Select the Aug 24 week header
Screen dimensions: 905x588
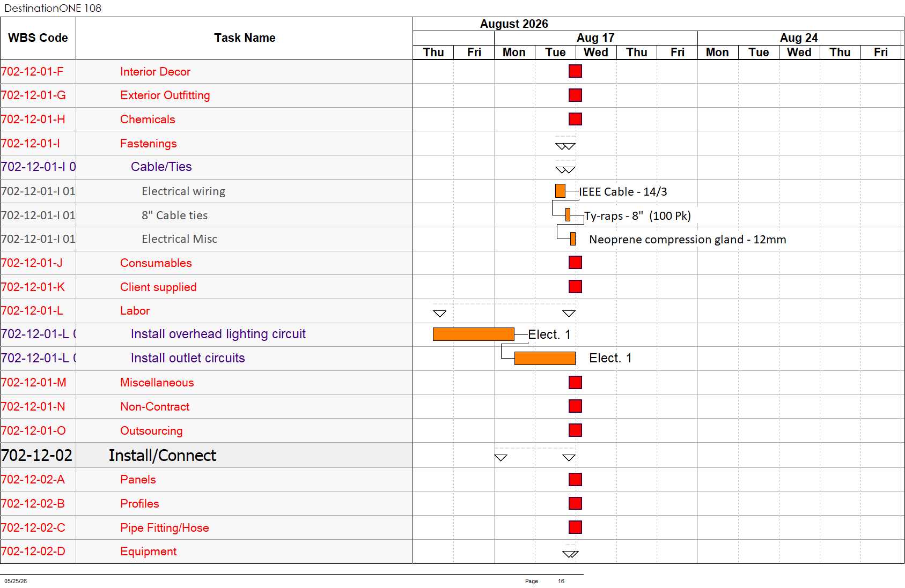click(799, 38)
